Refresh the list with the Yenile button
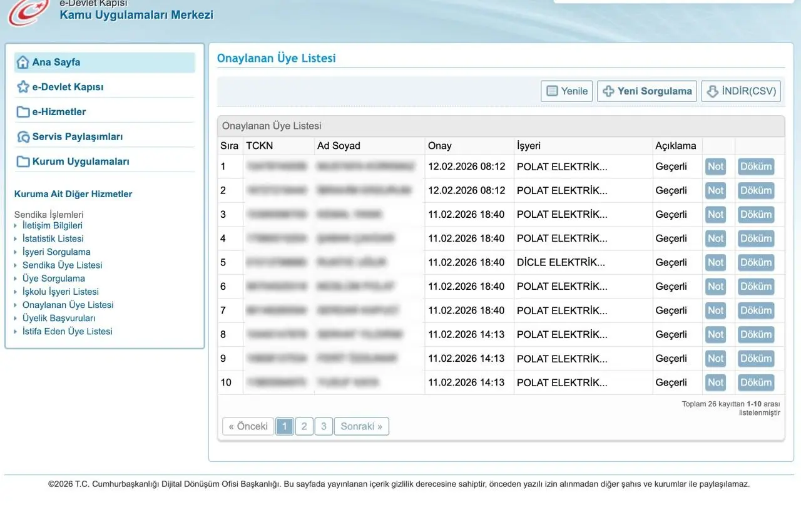Viewport: 801px width, 532px height. (567, 91)
